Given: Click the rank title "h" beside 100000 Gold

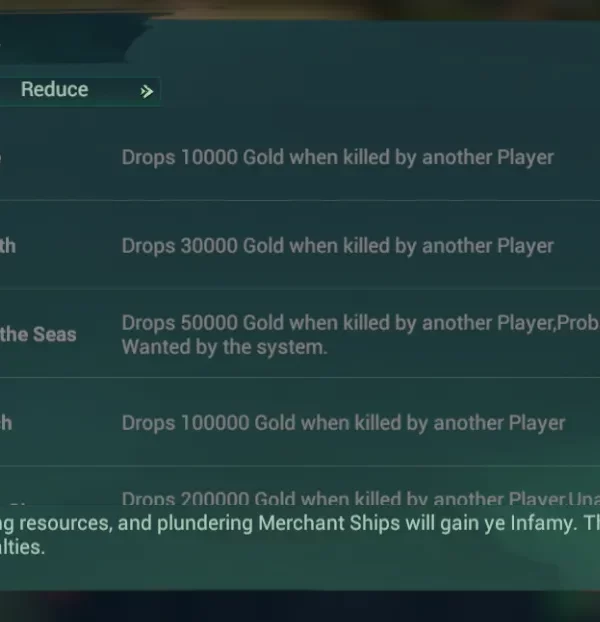Looking at the screenshot, I should pyautogui.click(x=6, y=423).
